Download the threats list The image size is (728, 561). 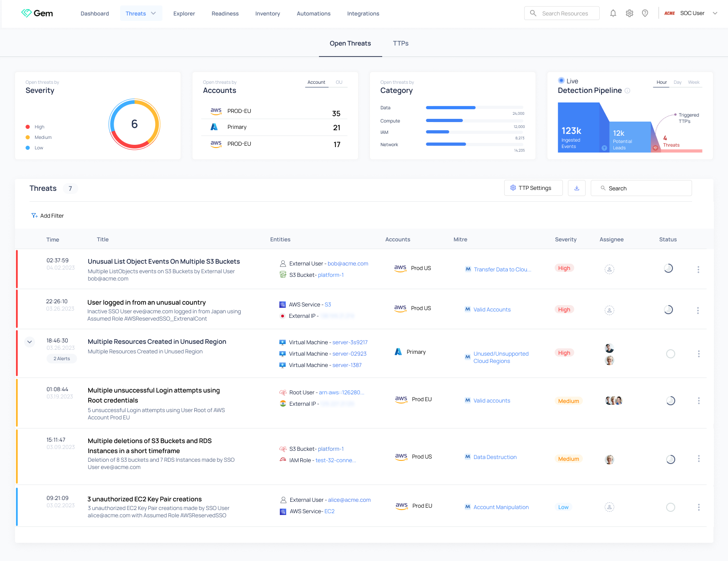pos(576,188)
